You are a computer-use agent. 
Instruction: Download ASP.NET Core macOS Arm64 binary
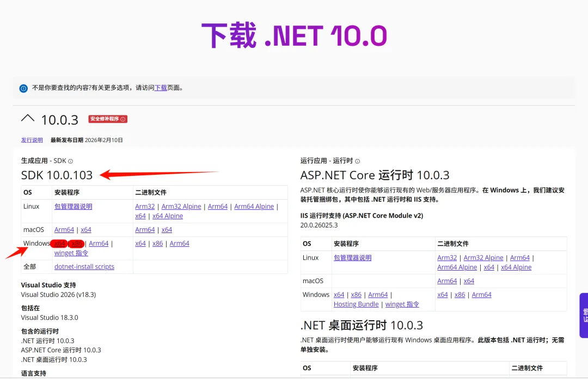[x=447, y=281]
